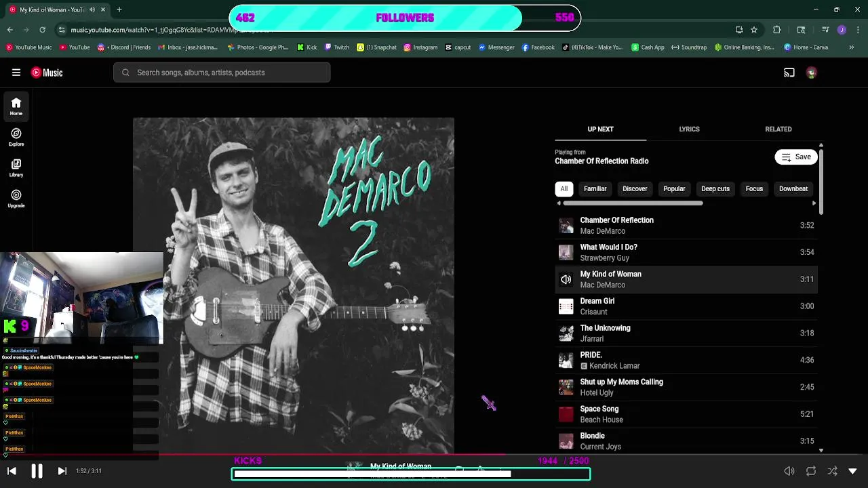Open the Twitch bookmark
868x488 pixels.
click(337, 47)
